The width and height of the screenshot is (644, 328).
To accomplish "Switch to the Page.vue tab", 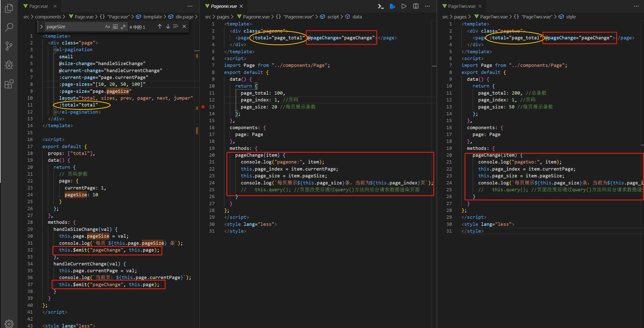I will (x=39, y=6).
